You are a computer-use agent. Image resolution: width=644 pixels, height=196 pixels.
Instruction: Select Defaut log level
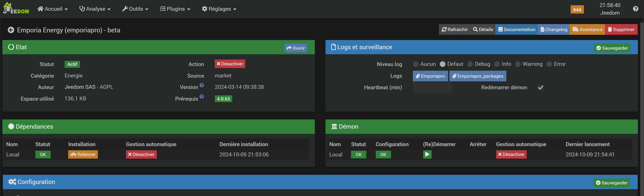[x=443, y=64]
